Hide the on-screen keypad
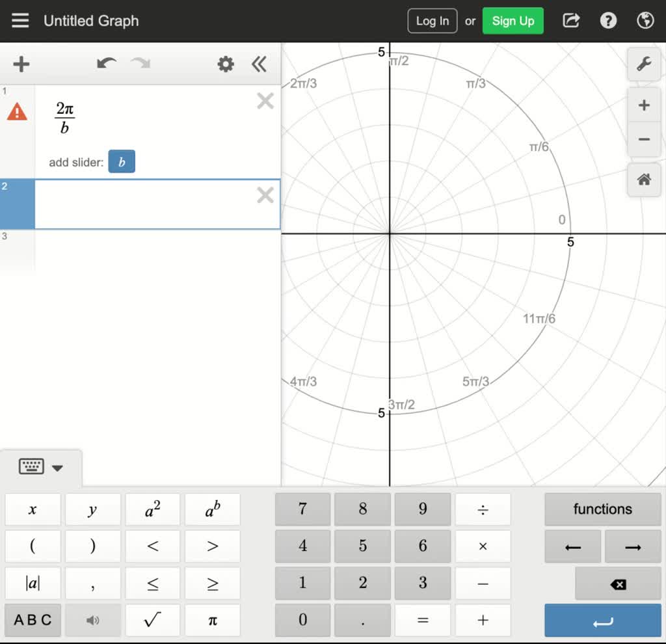The width and height of the screenshot is (666, 644). 40,467
